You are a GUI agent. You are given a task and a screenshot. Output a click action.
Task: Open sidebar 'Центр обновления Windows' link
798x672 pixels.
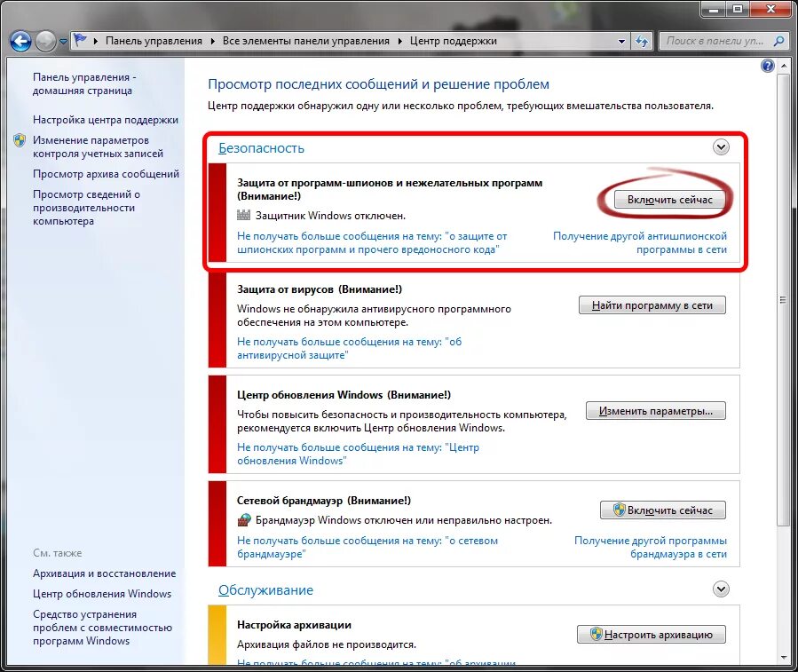pos(102,594)
